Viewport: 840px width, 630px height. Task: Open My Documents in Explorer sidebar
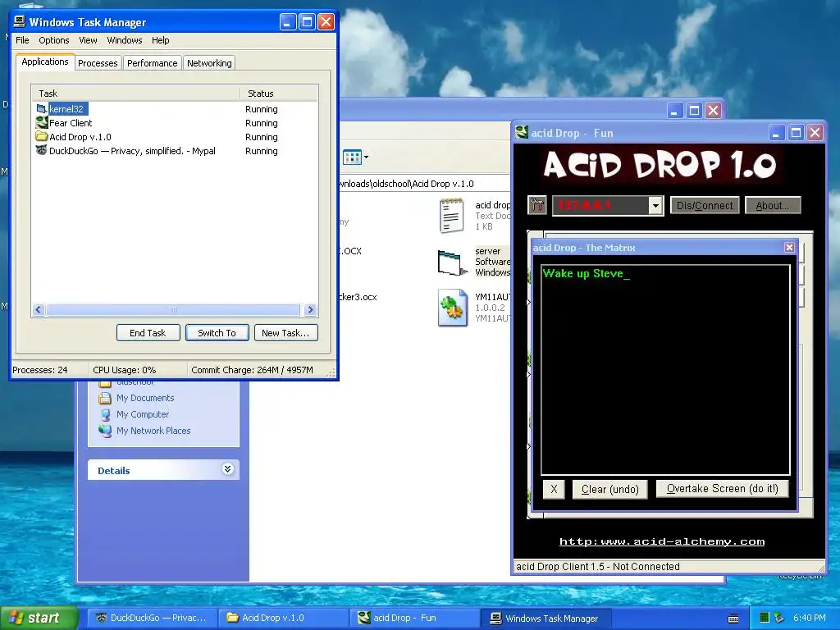[145, 398]
